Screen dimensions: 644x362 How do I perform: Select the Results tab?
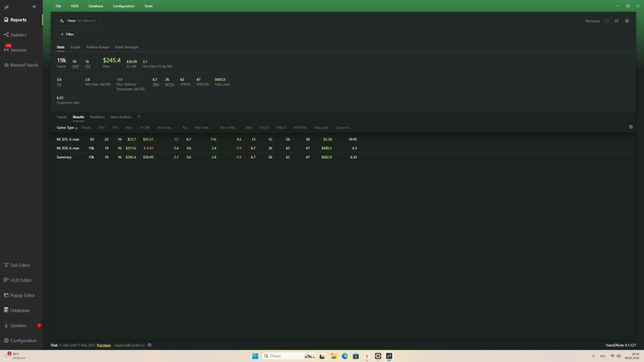(x=78, y=118)
